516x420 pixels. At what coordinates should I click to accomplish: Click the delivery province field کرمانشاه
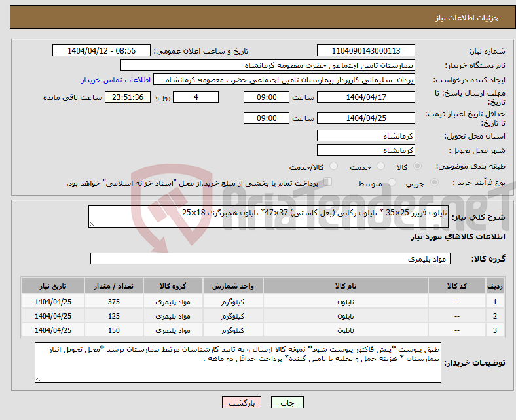366,135
